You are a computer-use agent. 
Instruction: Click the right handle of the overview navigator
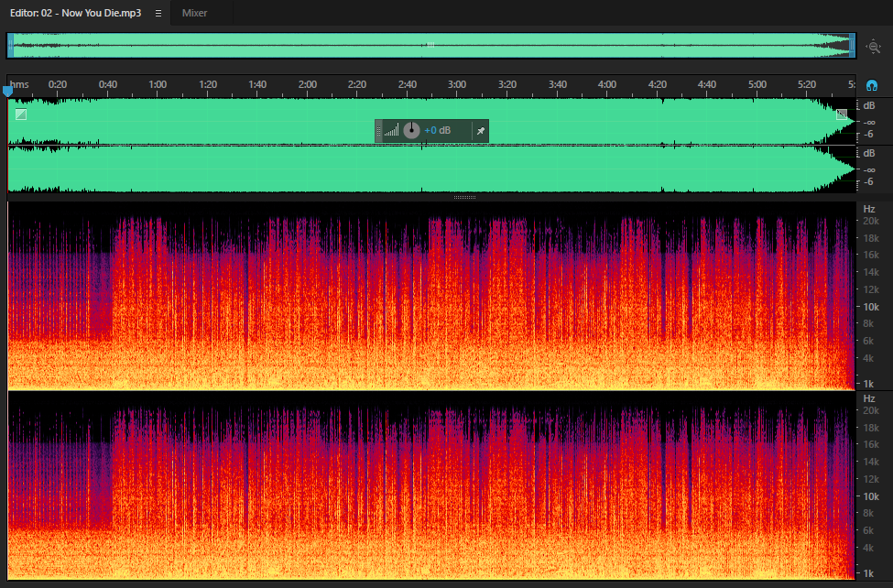(x=852, y=46)
